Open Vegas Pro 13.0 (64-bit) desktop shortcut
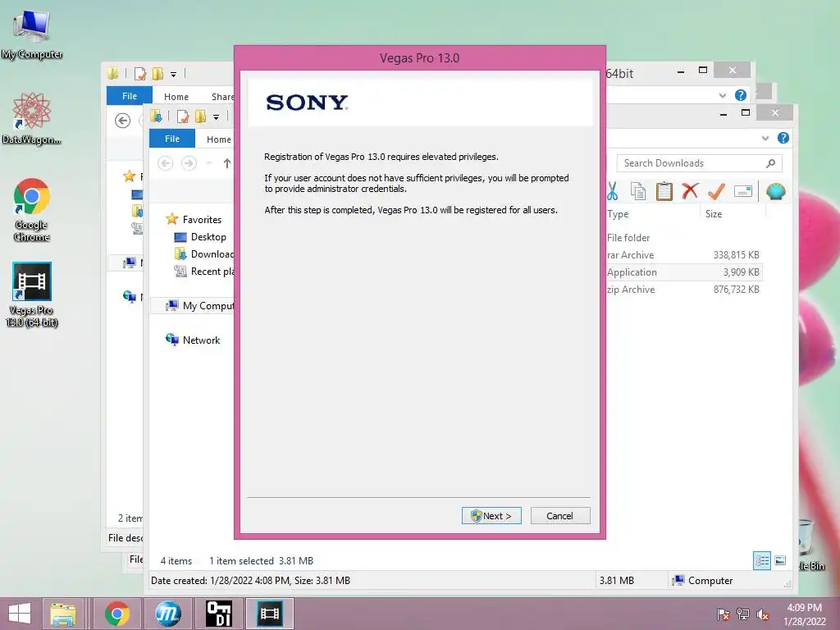The image size is (840, 630). (x=32, y=294)
